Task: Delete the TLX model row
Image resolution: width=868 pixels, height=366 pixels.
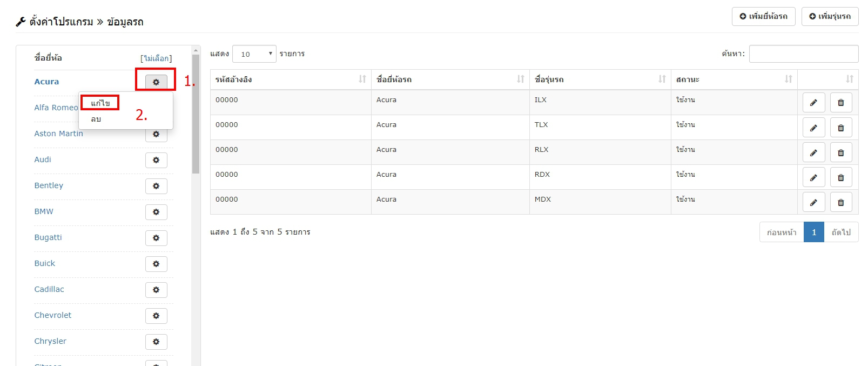Action: pyautogui.click(x=841, y=128)
